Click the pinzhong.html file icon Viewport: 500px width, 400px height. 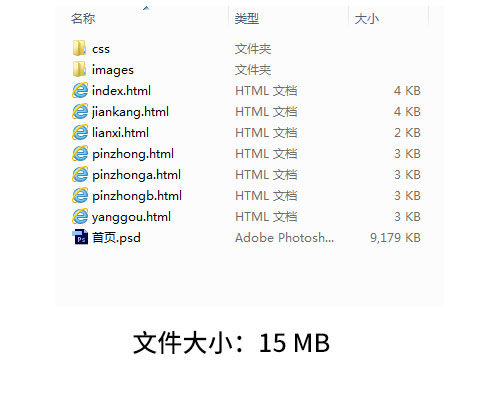pos(80,153)
